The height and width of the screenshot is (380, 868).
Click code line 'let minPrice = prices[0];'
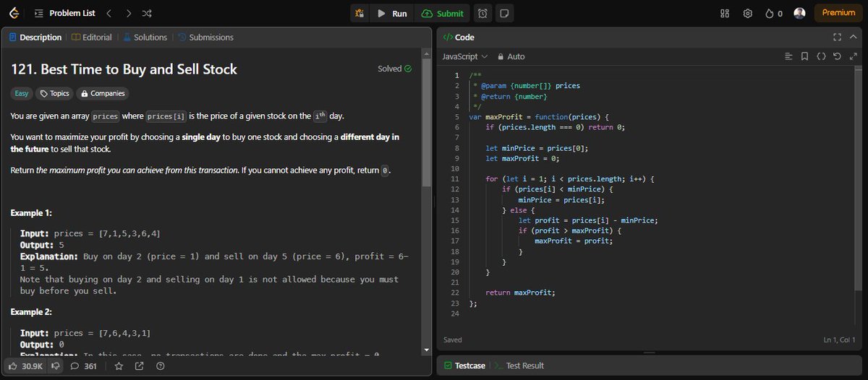coord(537,148)
